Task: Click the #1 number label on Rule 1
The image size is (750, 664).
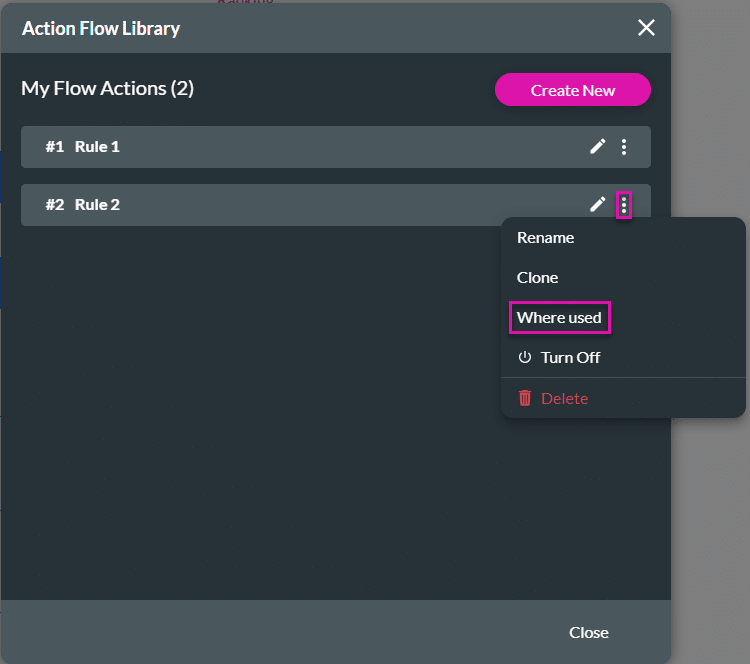Action: coord(54,147)
